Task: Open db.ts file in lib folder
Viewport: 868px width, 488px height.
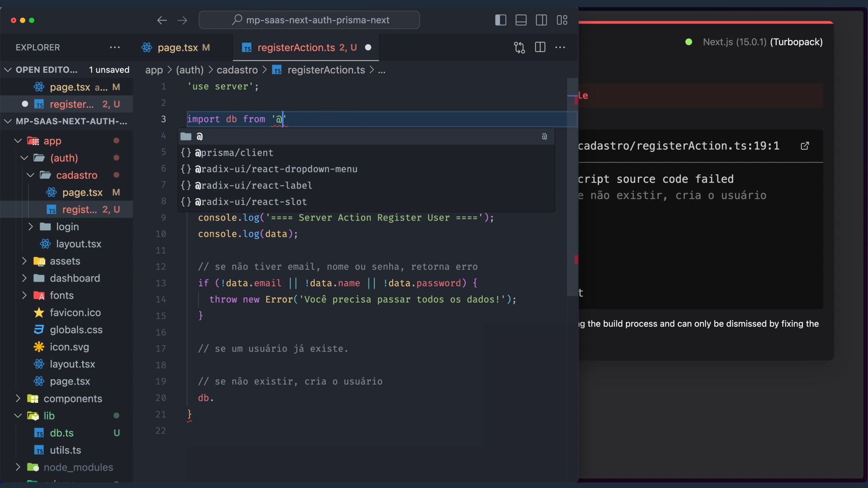Action: [x=61, y=433]
